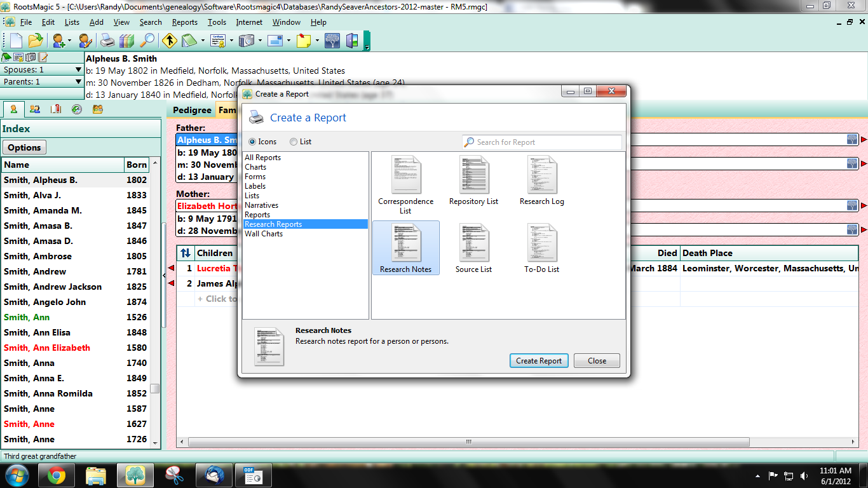
Task: Select Narratives in report categories
Action: coord(261,205)
